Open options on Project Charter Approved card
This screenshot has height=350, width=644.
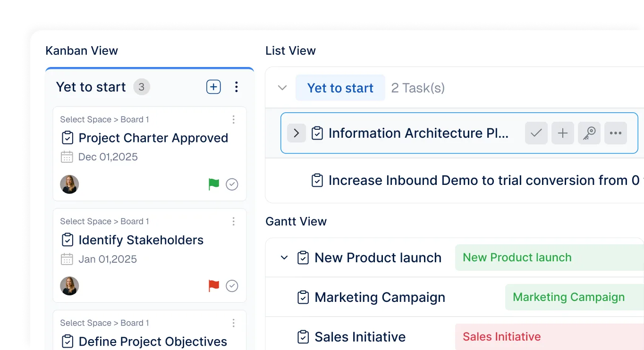click(x=233, y=120)
